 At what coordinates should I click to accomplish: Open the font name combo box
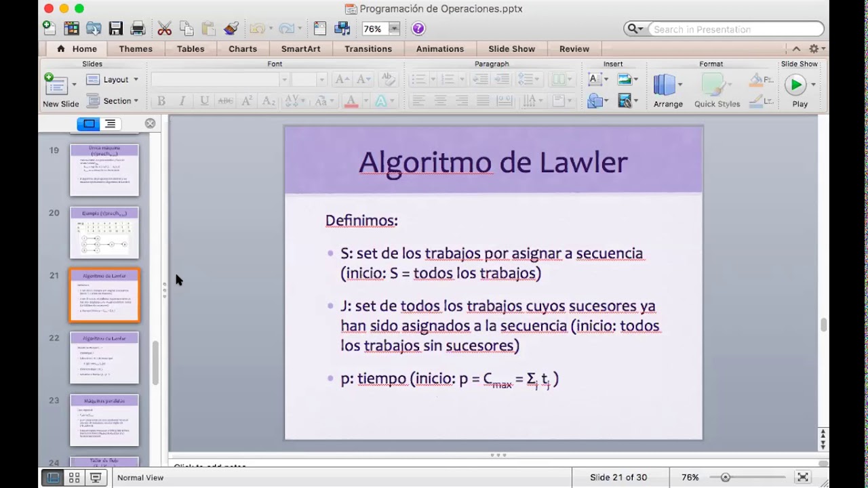click(x=221, y=80)
